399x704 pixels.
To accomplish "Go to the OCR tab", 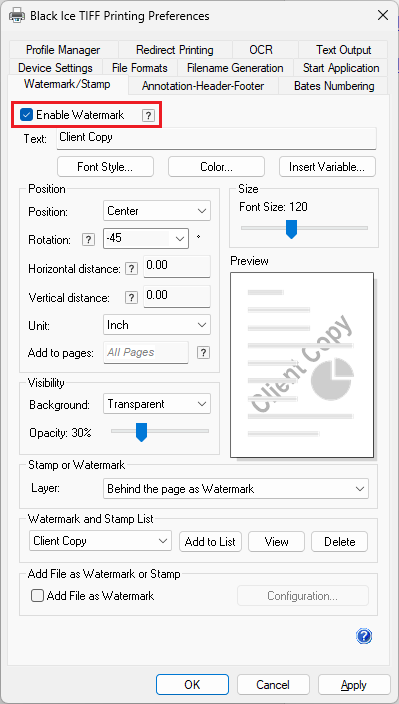I will pos(261,50).
